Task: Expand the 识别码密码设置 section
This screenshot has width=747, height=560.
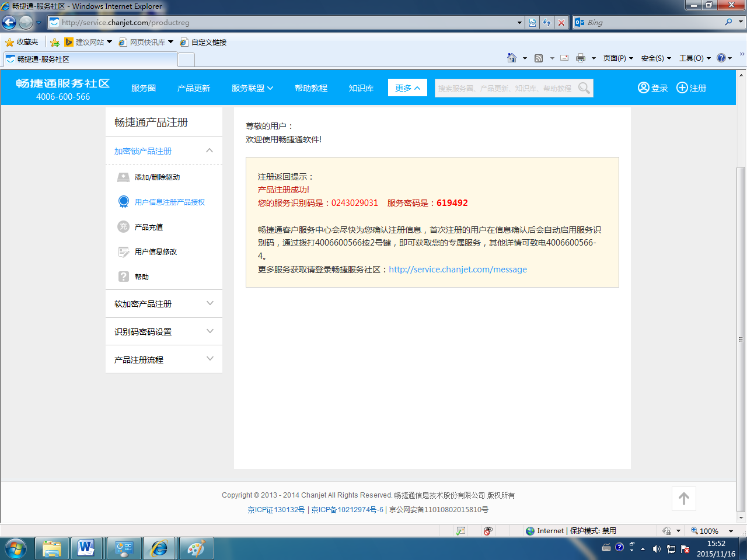Action: click(x=210, y=331)
